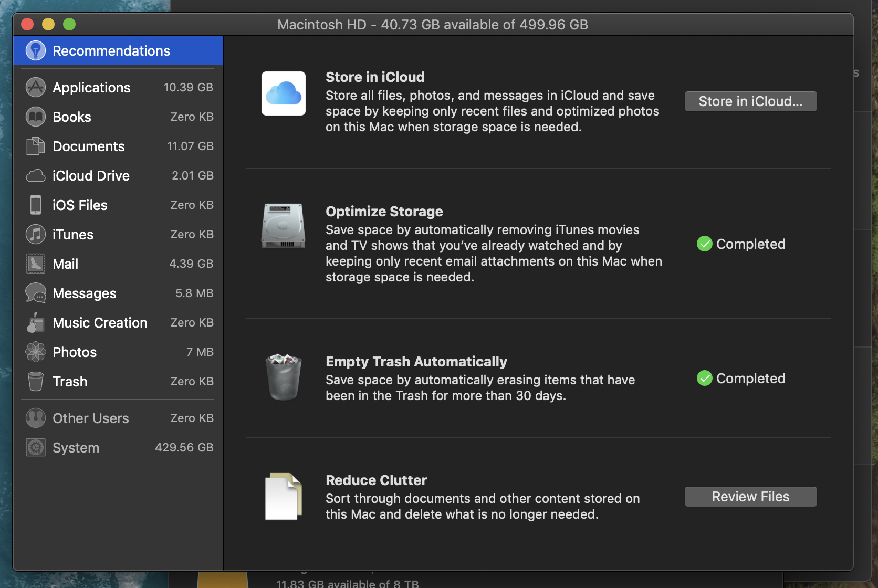Viewport: 878px width, 588px height.
Task: Click Completed text for Optimize Storage
Action: coord(751,244)
